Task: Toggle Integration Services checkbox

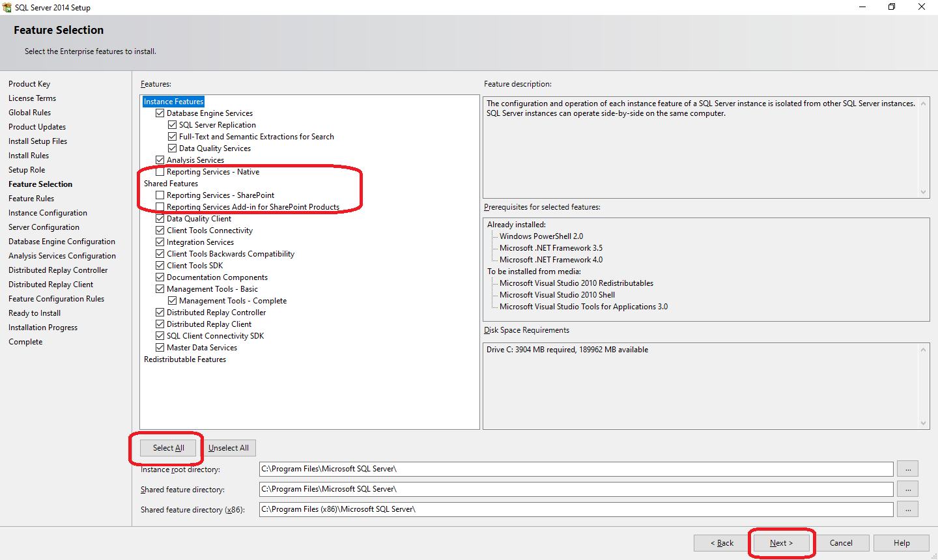Action: pyautogui.click(x=160, y=242)
